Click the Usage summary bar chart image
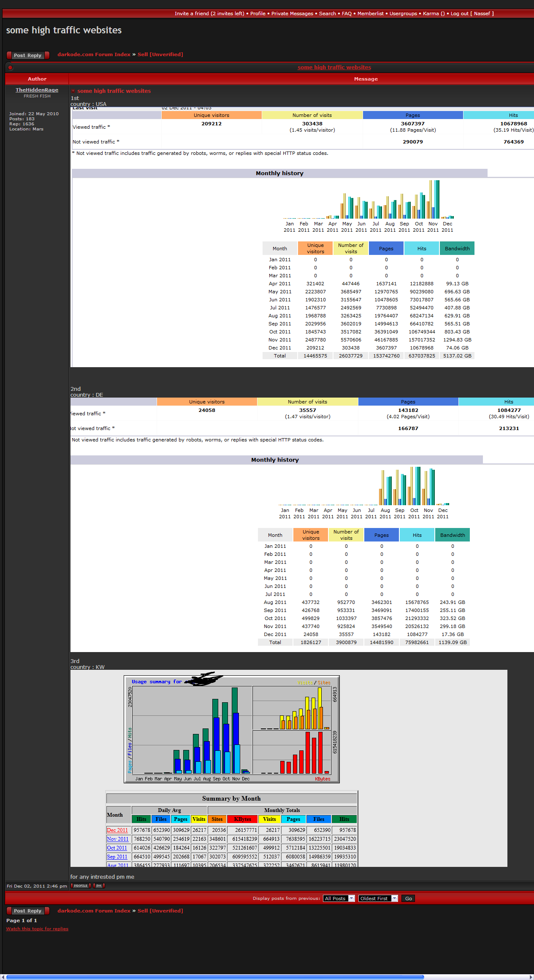 [231, 729]
